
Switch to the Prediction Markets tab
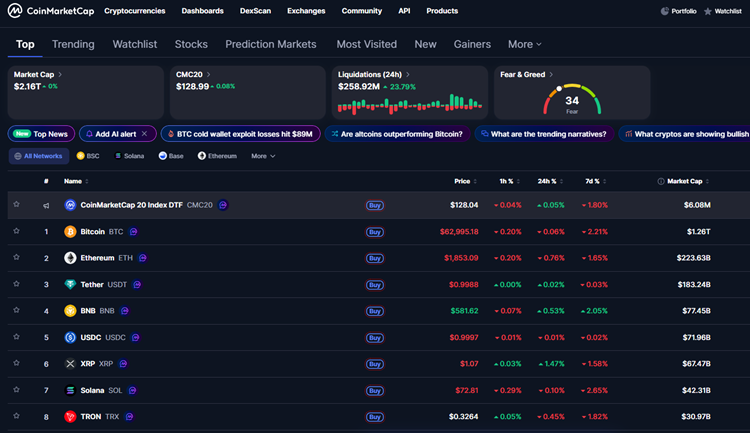click(x=271, y=44)
